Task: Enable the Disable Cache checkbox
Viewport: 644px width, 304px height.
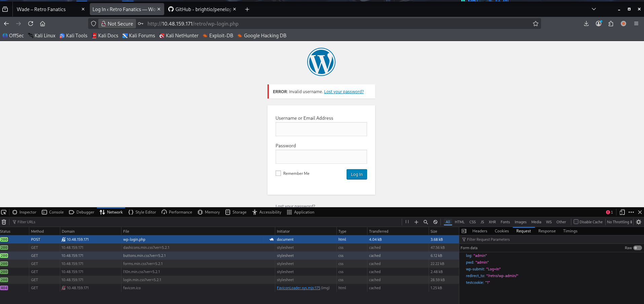Action: (x=576, y=222)
